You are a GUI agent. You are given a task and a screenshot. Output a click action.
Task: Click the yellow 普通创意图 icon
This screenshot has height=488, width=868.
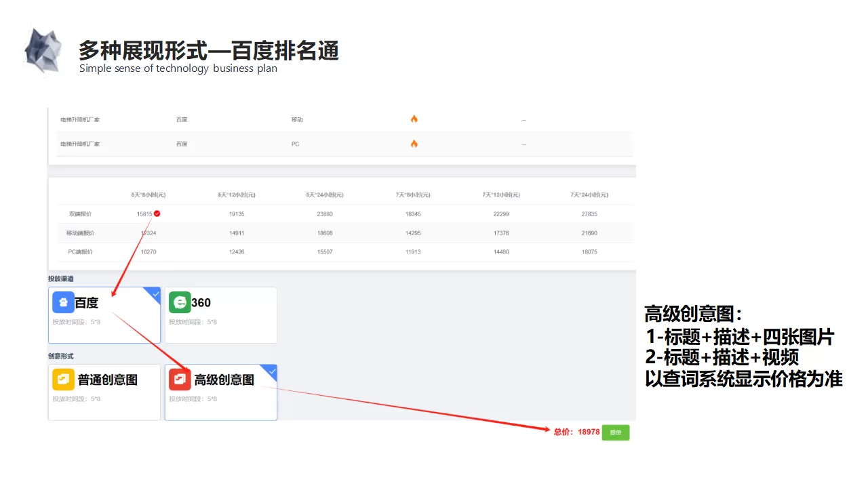pos(63,379)
